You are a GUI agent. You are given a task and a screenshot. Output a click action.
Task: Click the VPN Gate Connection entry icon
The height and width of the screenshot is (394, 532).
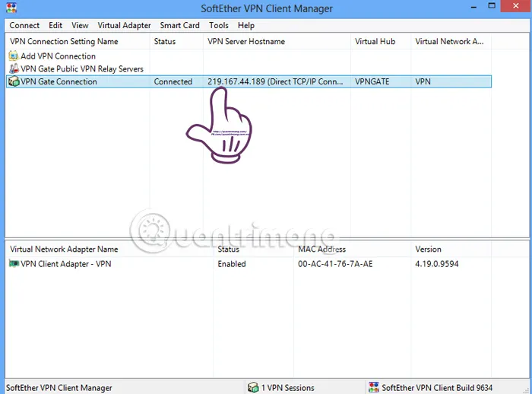coord(14,81)
